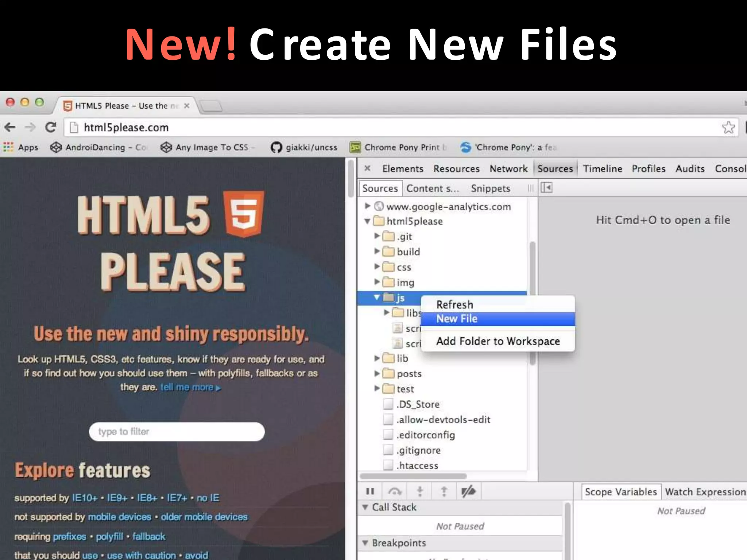The width and height of the screenshot is (747, 560).
Task: Click the browser back arrow
Action: point(10,127)
